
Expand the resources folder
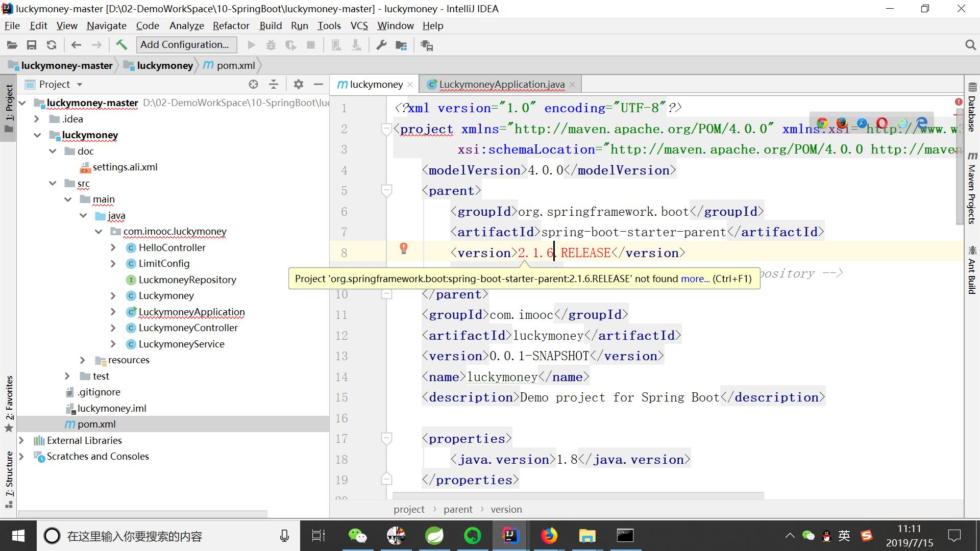83,360
